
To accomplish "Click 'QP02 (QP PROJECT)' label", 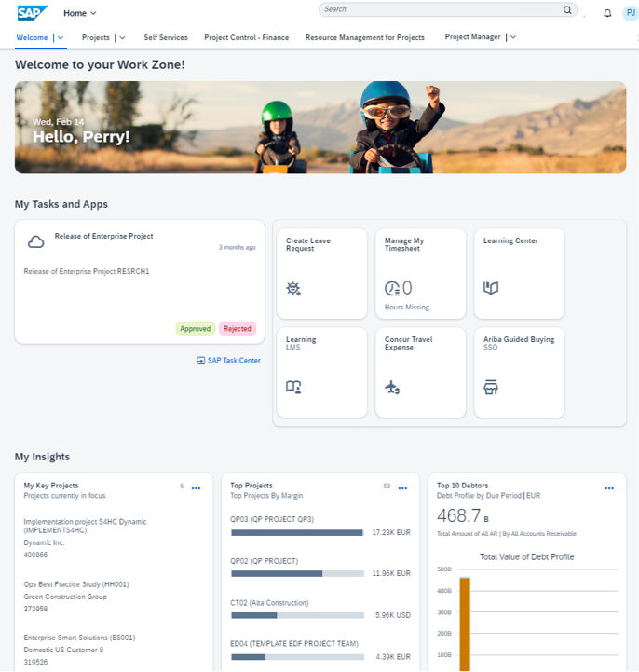I will click(265, 561).
